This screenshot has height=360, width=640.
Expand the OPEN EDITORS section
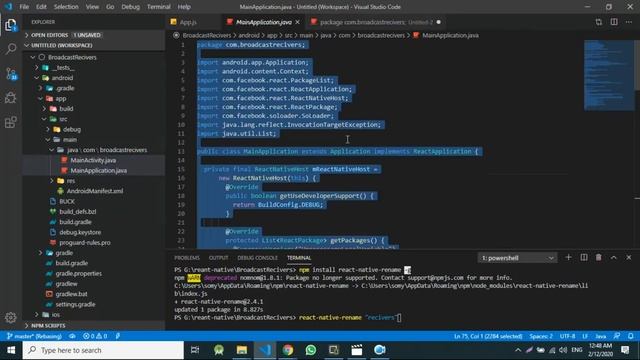click(93, 35)
